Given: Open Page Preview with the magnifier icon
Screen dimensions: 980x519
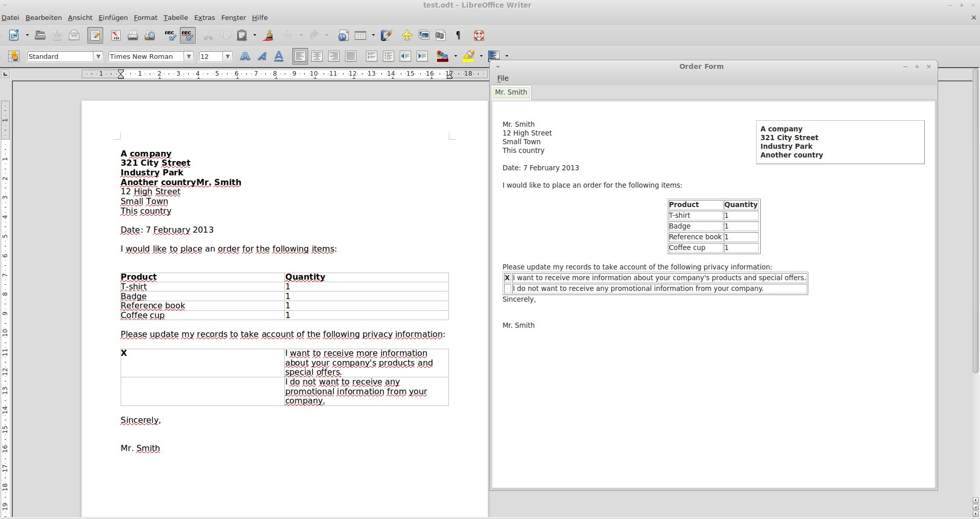Looking at the screenshot, I should coord(150,35).
